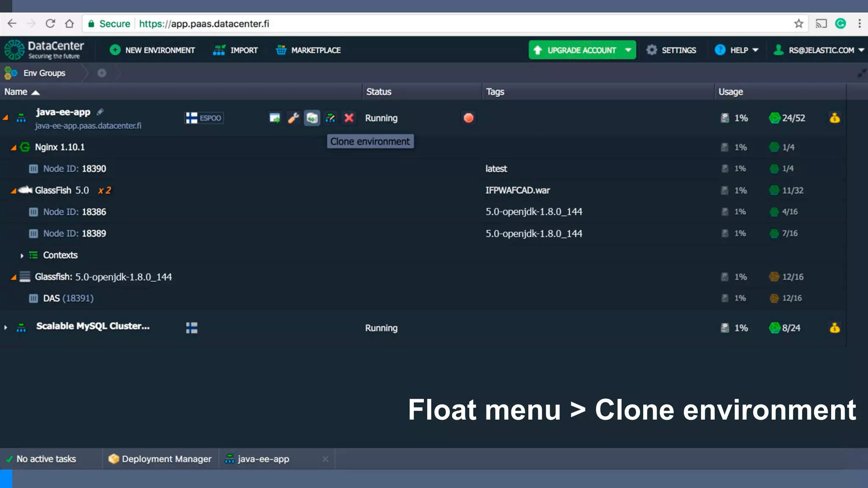The width and height of the screenshot is (868, 488).
Task: Rename java-ee-app using pencil icon
Action: (100, 112)
